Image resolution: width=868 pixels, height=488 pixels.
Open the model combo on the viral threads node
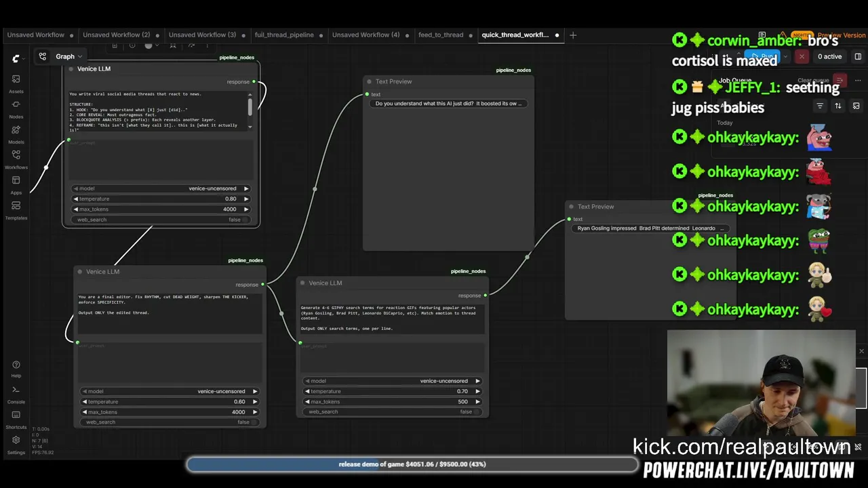[161, 188]
